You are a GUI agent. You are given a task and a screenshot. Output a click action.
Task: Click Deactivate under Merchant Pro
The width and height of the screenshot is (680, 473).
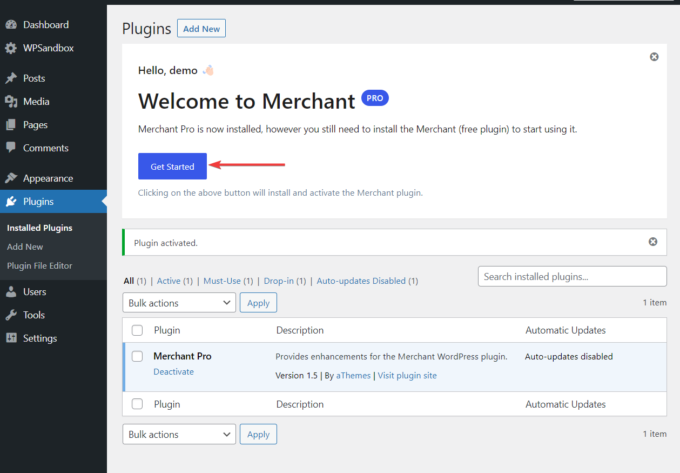pyautogui.click(x=173, y=372)
